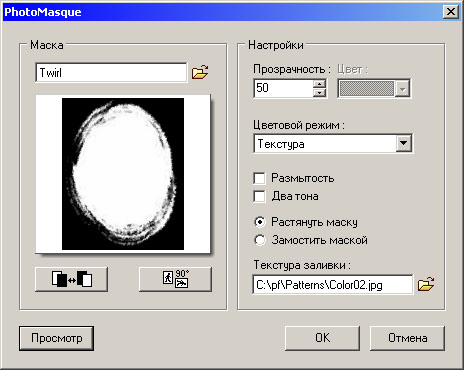This screenshot has height=370, width=464.
Task: Click rotate mask 90° button
Action: click(175, 279)
